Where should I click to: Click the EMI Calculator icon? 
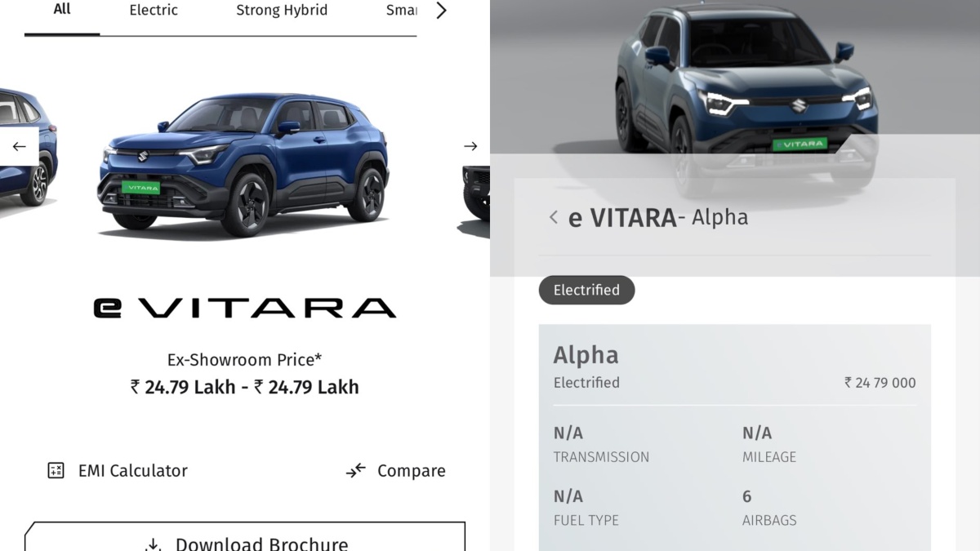point(56,470)
